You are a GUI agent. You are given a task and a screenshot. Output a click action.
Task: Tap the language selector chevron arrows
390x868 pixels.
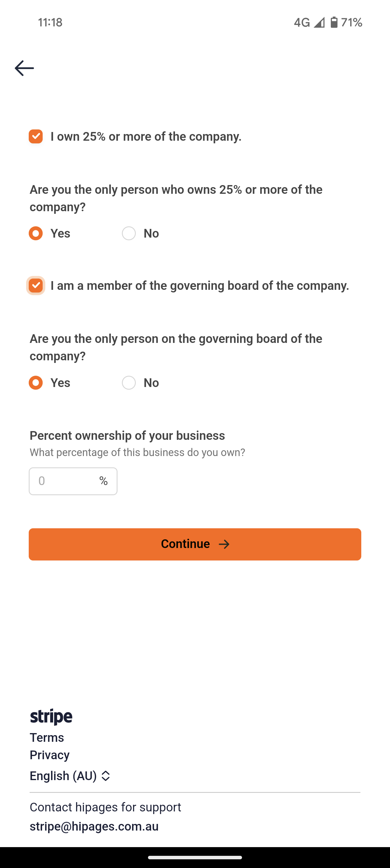106,776
